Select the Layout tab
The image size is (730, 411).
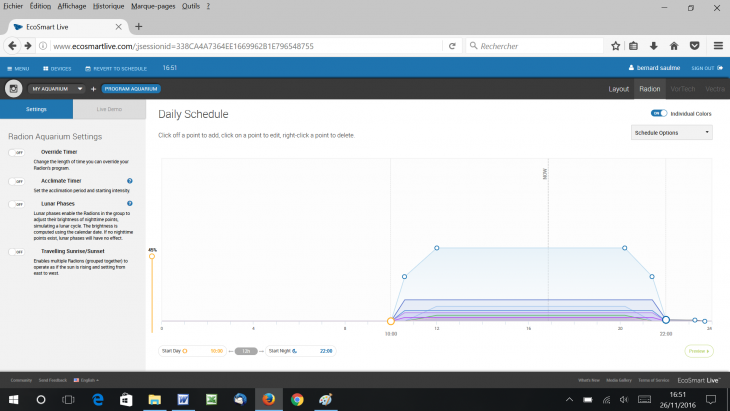click(619, 89)
